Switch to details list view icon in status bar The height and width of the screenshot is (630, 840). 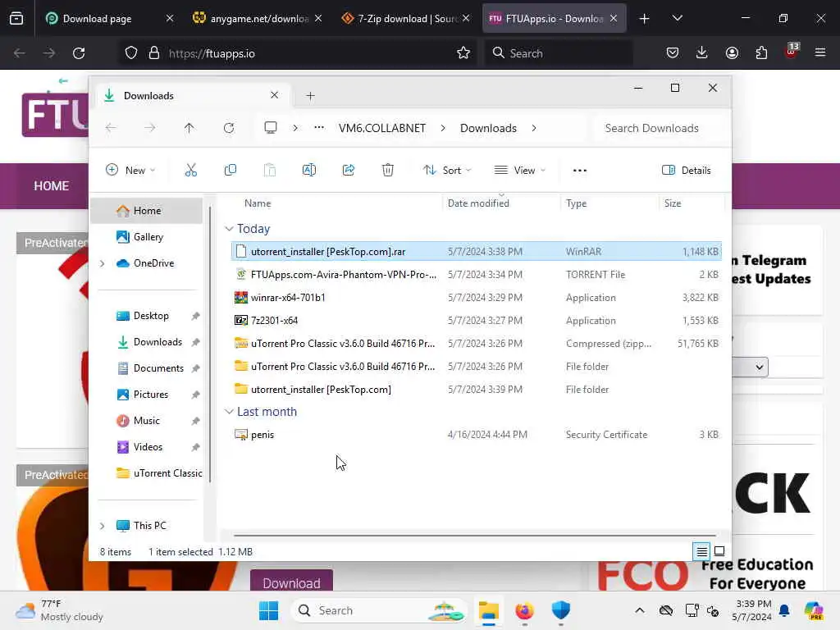701,551
